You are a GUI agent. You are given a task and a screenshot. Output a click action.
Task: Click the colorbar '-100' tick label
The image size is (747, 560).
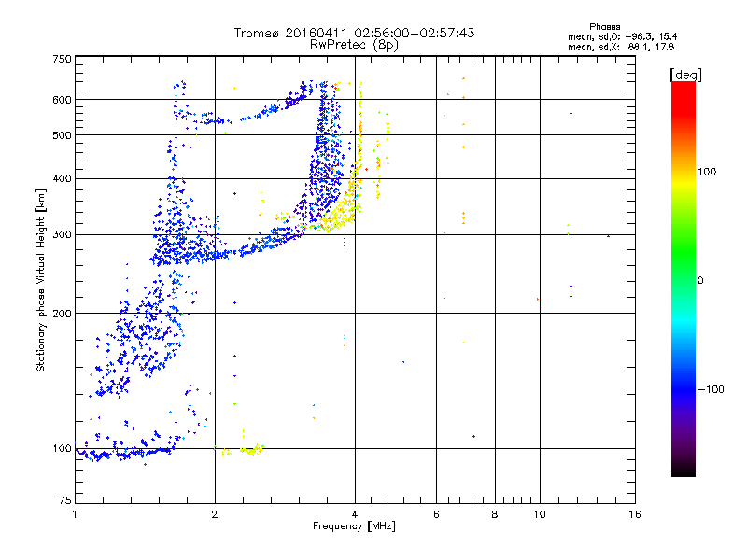tap(711, 389)
